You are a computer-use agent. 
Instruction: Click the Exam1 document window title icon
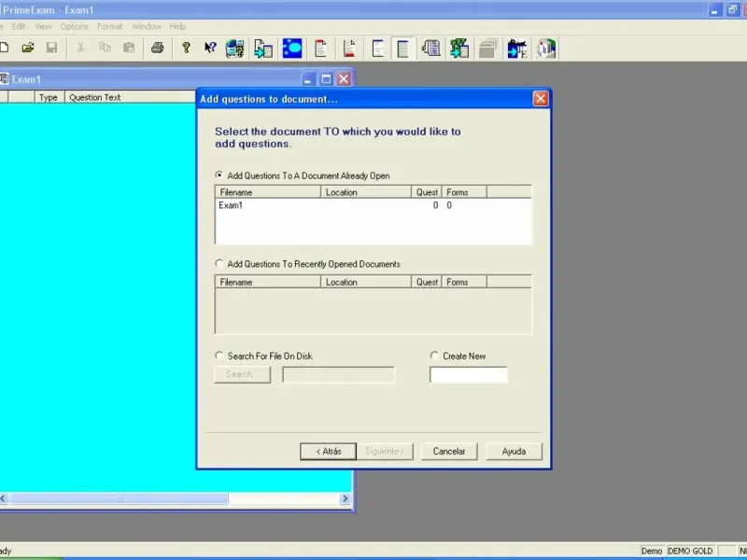tap(5, 78)
